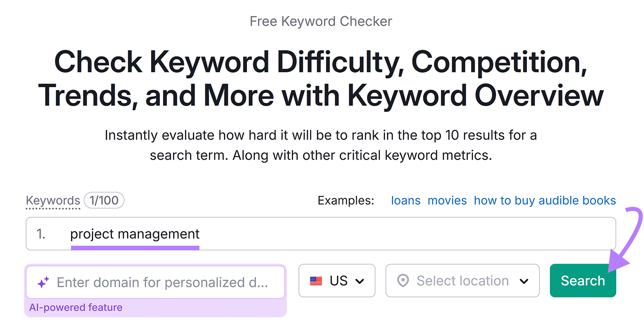This screenshot has width=644, height=336.
Task: Open the loans example keyword
Action: click(406, 200)
